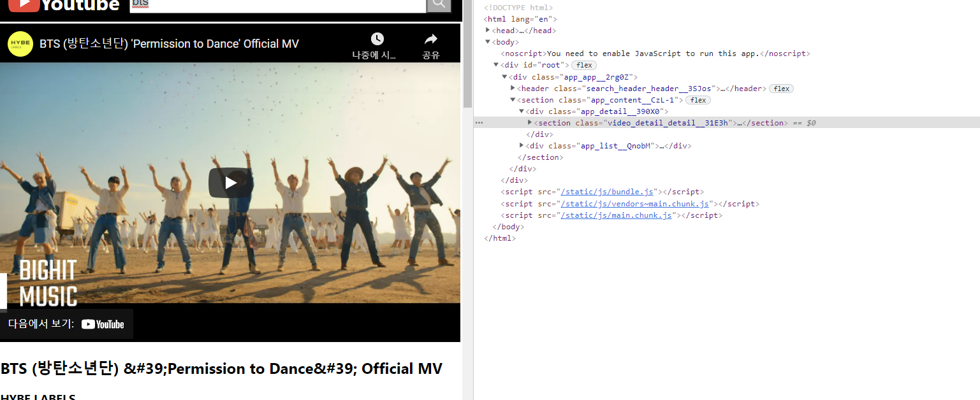Click the Share arrow icon

pyautogui.click(x=431, y=39)
